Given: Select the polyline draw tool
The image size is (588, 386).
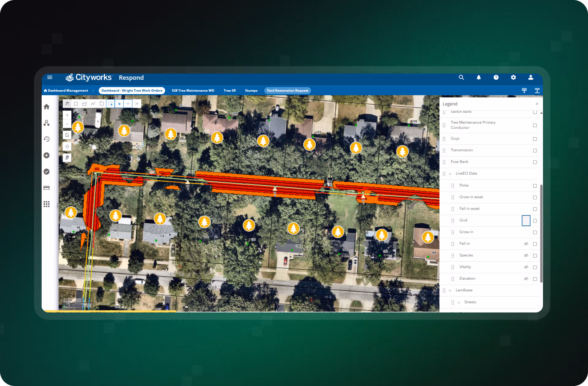Looking at the screenshot, I should 93,104.
